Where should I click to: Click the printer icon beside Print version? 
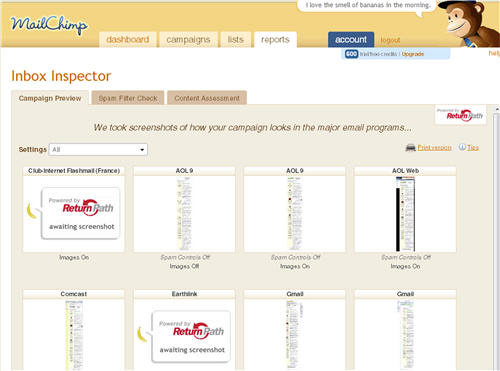tap(410, 147)
